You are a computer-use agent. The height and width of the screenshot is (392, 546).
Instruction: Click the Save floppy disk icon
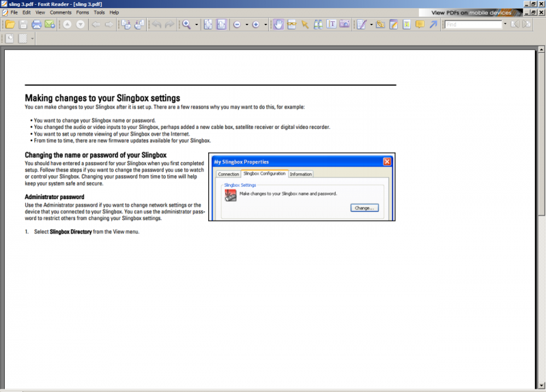click(x=23, y=25)
